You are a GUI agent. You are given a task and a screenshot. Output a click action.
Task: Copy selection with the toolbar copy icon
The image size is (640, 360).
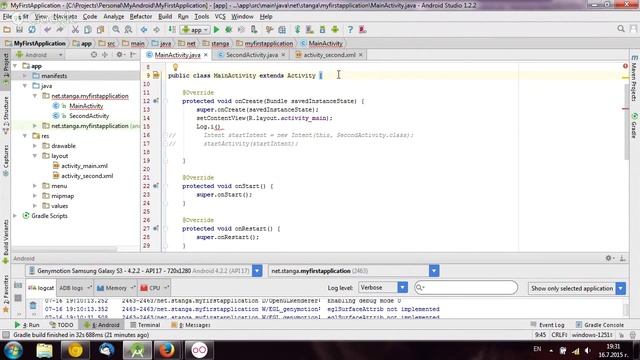[x=88, y=29]
